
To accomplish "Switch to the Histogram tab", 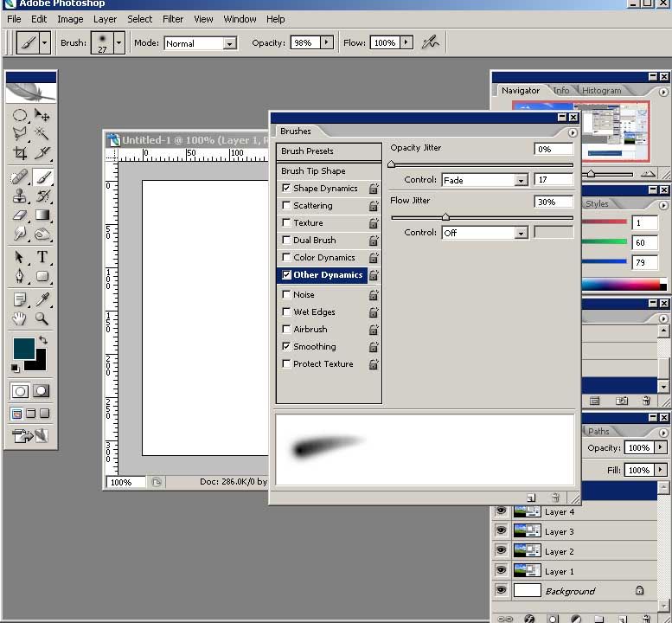I will [601, 91].
